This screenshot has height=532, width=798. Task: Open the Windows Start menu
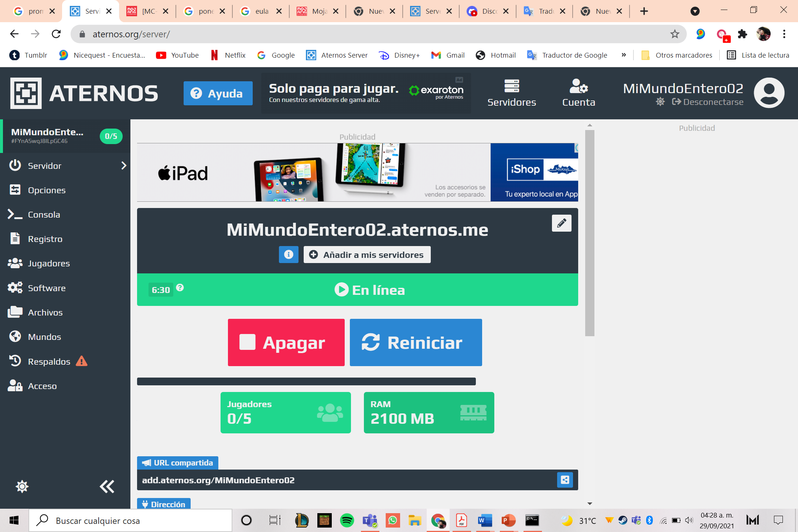pos(14,521)
